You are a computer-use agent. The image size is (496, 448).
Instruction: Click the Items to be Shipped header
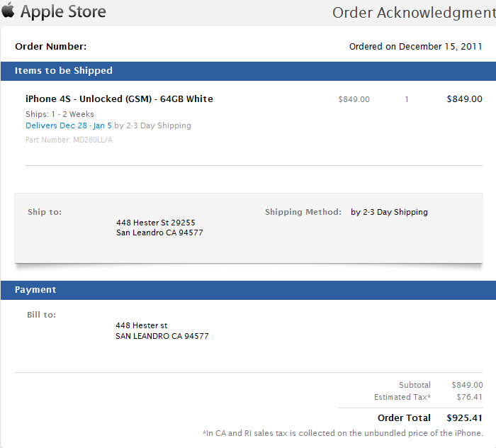point(63,71)
